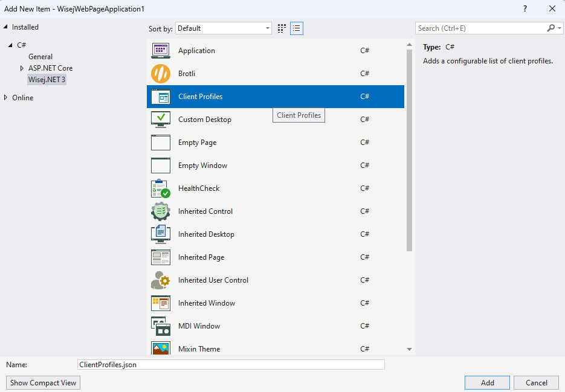This screenshot has width=565, height=392.
Task: Select the Empty Page template text
Action: (197, 143)
